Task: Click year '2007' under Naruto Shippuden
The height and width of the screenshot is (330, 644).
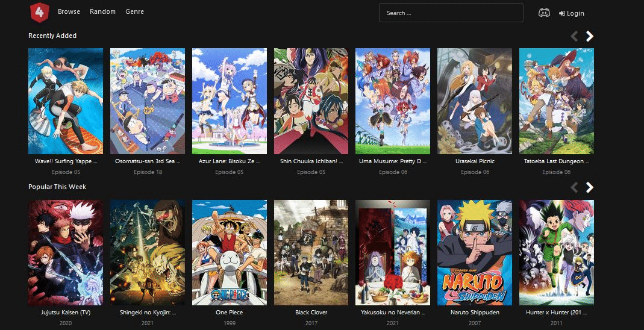Action: 475,323
